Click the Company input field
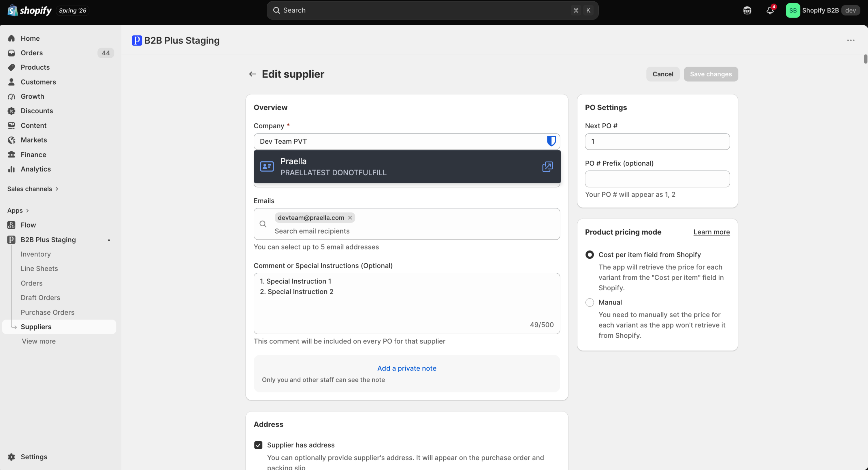The width and height of the screenshot is (868, 470). 407,142
